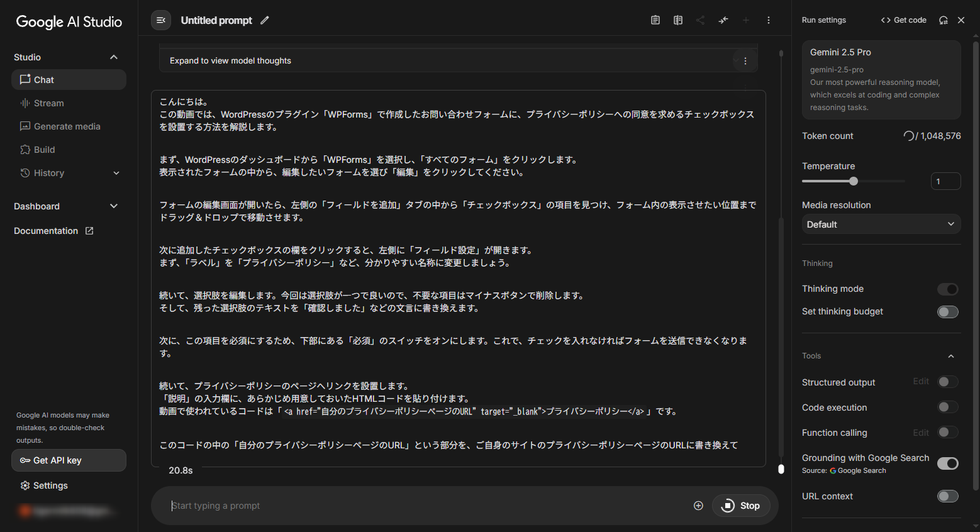Click the Temperature value field

click(945, 181)
